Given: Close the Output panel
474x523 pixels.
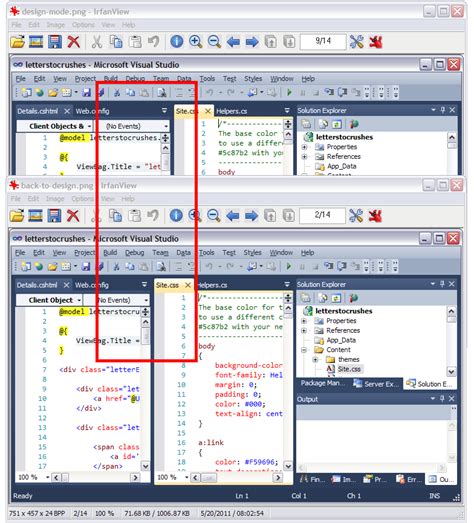Looking at the screenshot, I should (452, 399).
